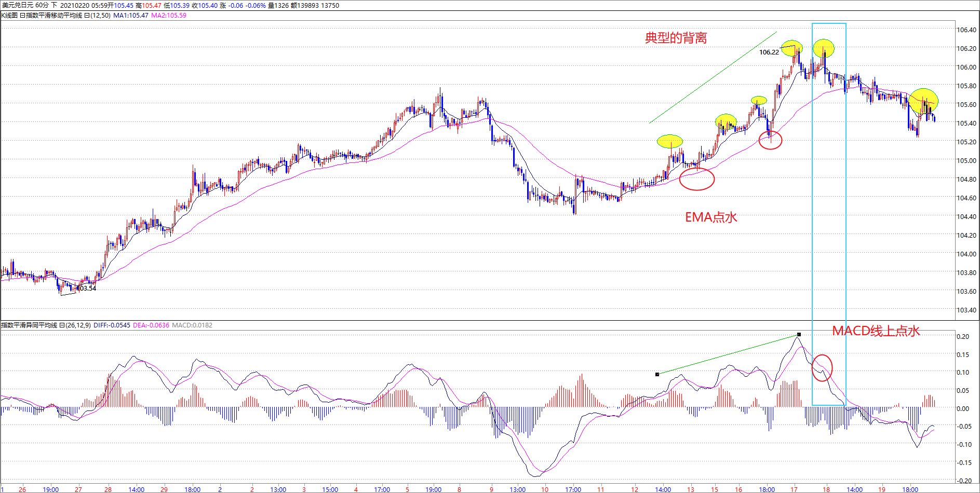Click the 额139893 amount value
The image size is (980, 493).
click(x=304, y=5)
